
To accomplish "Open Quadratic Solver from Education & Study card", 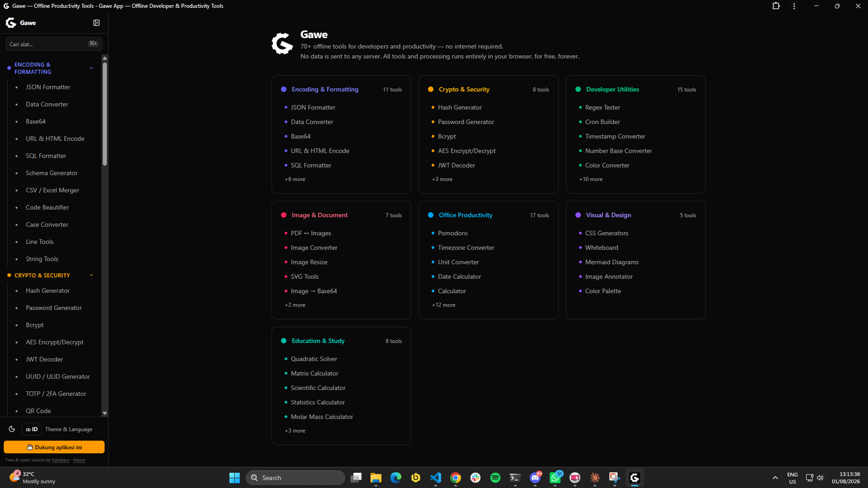I will (314, 359).
